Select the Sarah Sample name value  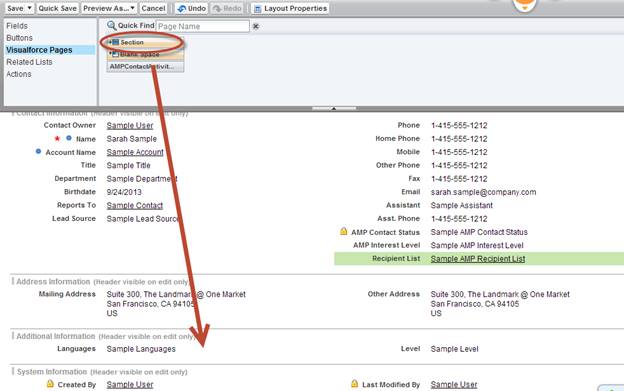click(131, 139)
